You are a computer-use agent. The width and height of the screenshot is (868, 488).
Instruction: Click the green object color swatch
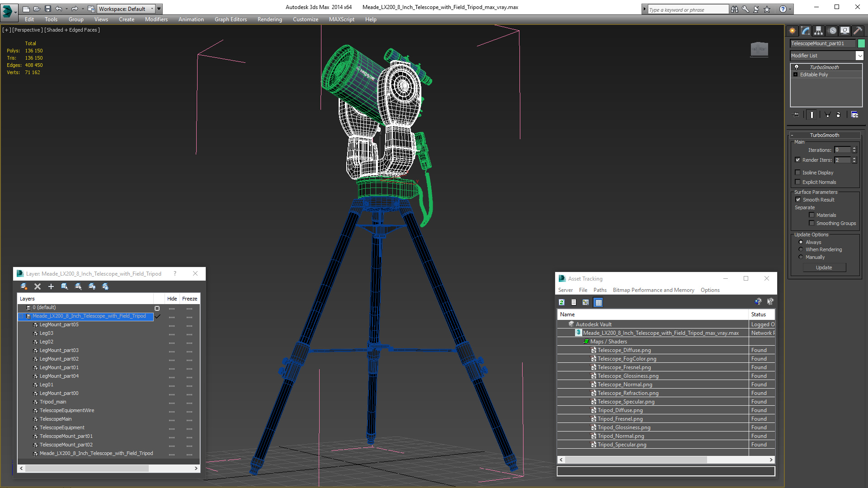click(x=861, y=43)
